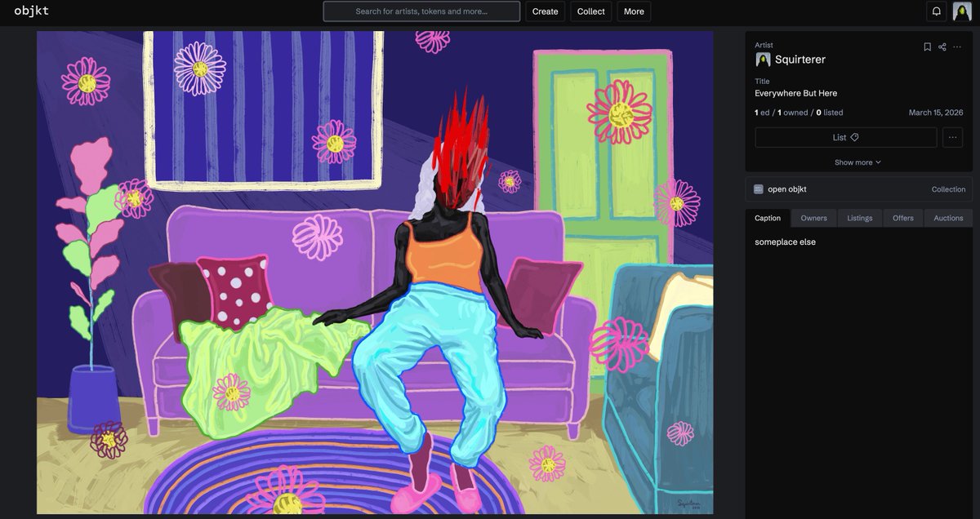Switch to the Offers tab
This screenshot has height=519, width=980.
point(903,218)
